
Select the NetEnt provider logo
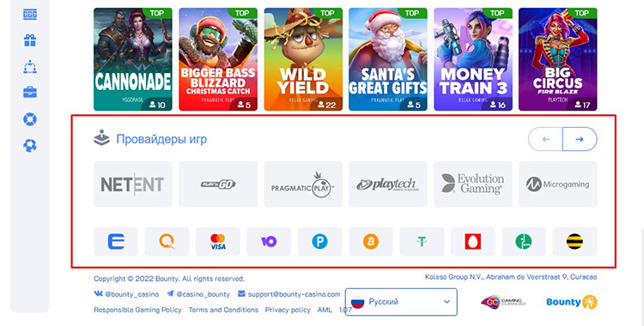click(133, 184)
